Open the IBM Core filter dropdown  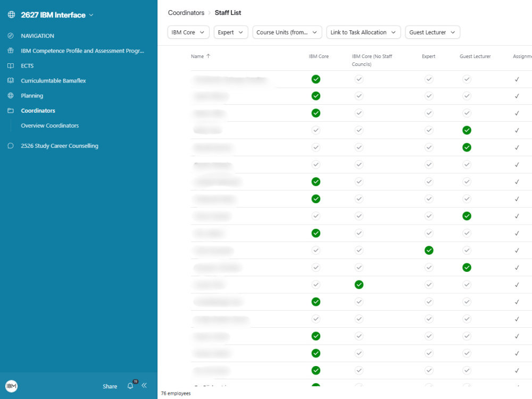click(x=188, y=32)
